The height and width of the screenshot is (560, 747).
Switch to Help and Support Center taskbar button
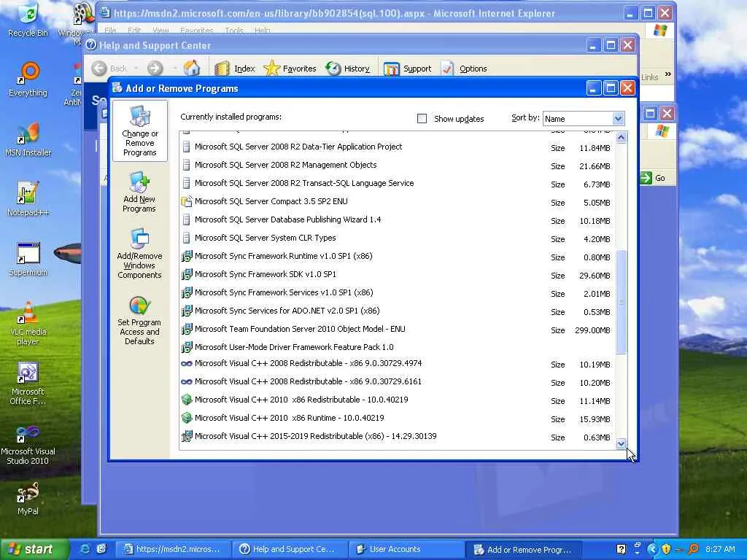290,550
